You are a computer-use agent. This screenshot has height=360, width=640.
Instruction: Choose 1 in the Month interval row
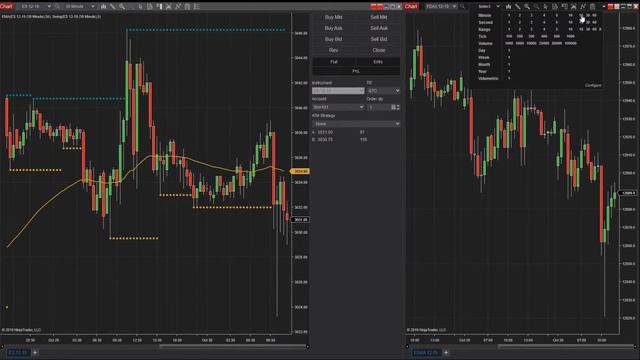[x=509, y=64]
